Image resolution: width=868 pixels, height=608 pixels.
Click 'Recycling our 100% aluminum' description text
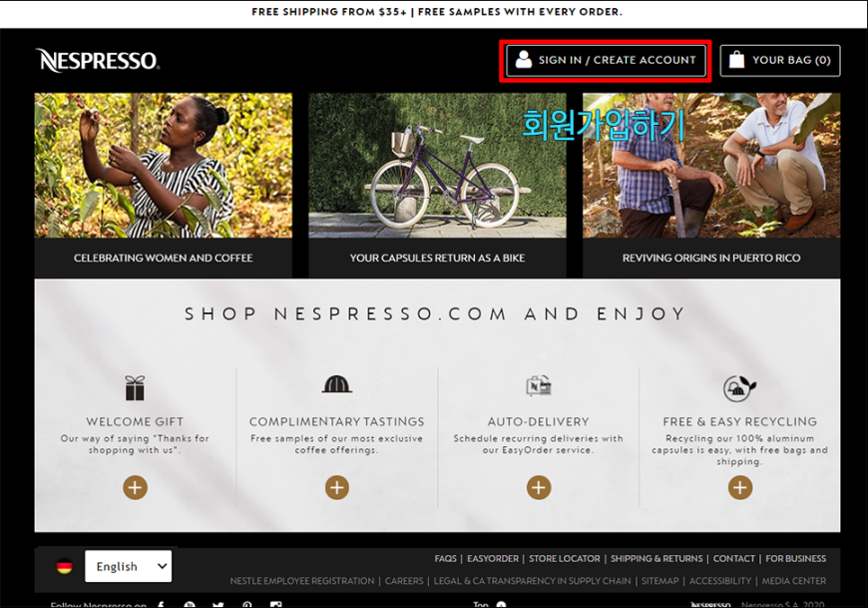[x=740, y=449]
